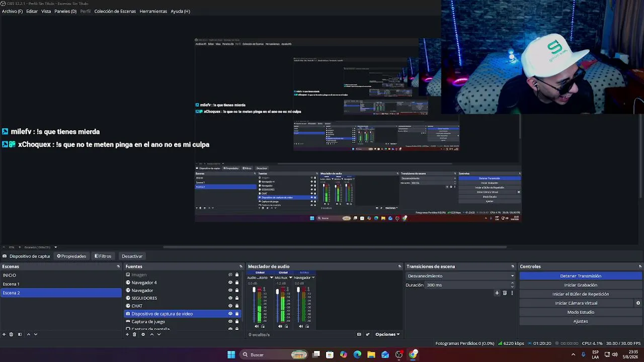
Task: Open transition properties three-dot menu
Action: [x=512, y=293]
